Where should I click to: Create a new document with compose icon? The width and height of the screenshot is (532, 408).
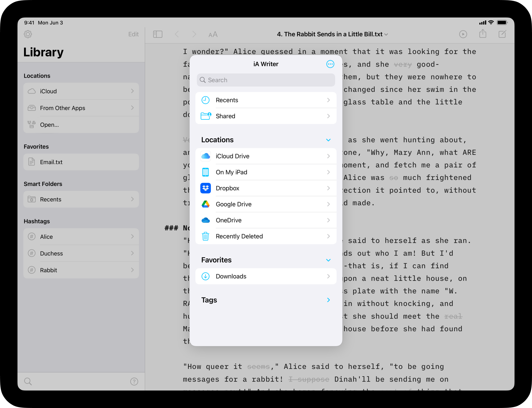pyautogui.click(x=502, y=34)
